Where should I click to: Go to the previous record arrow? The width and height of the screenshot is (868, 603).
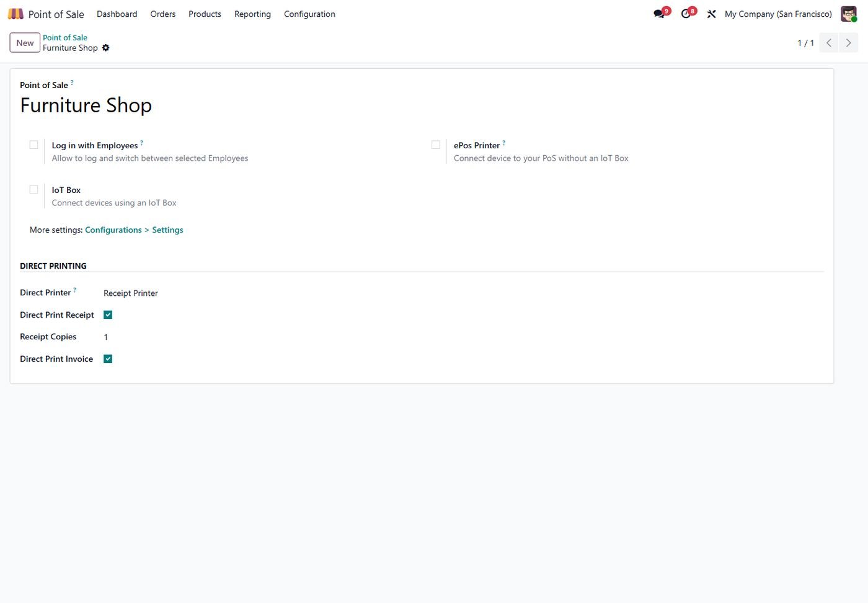tap(829, 43)
